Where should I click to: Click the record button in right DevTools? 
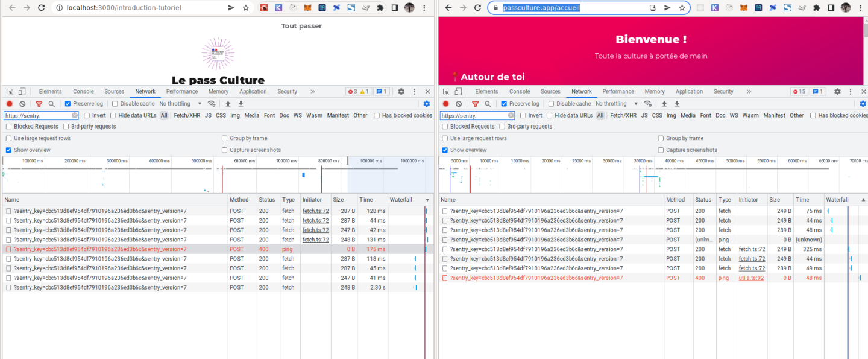445,104
